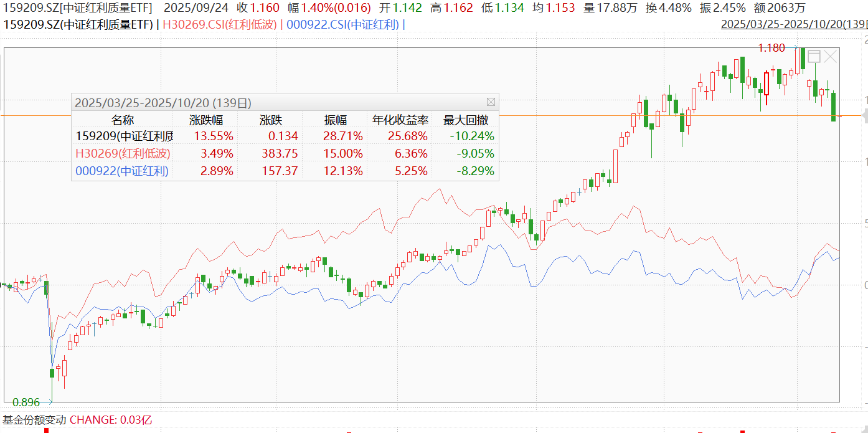The image size is (868, 433).
Task: Click the 名称 column header
Action: pyautogui.click(x=123, y=120)
